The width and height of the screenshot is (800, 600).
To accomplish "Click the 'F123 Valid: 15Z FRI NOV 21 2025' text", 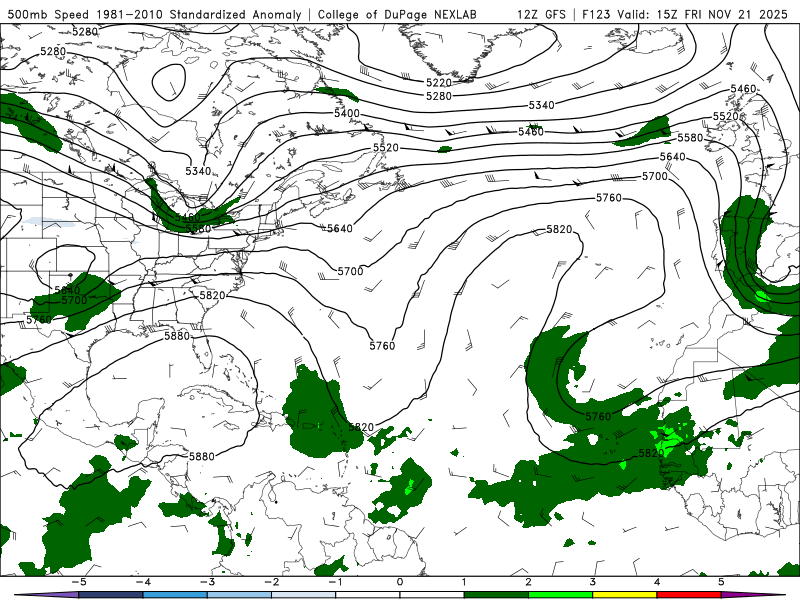I will (x=686, y=14).
